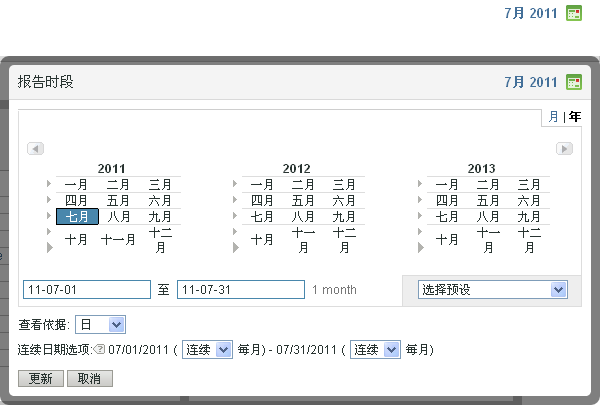The height and width of the screenshot is (405, 600).
Task: Open the calendar icon beside top 7月 2011
Action: (x=574, y=13)
